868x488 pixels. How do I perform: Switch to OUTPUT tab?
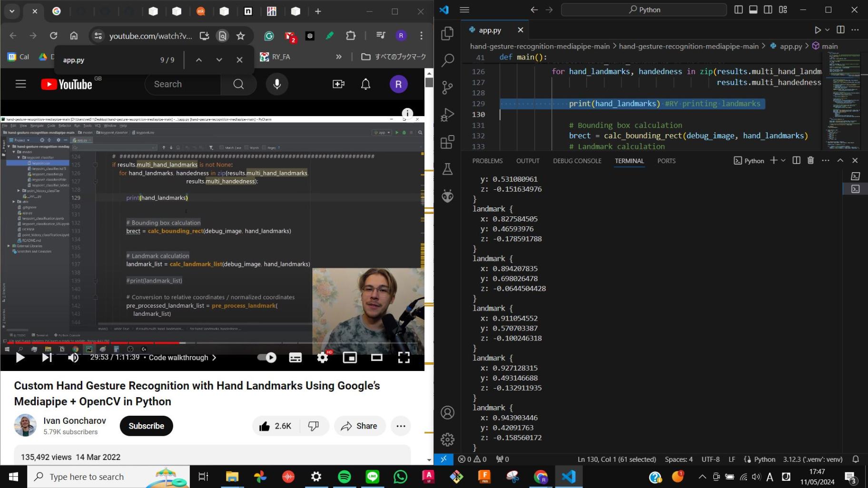[x=528, y=161]
